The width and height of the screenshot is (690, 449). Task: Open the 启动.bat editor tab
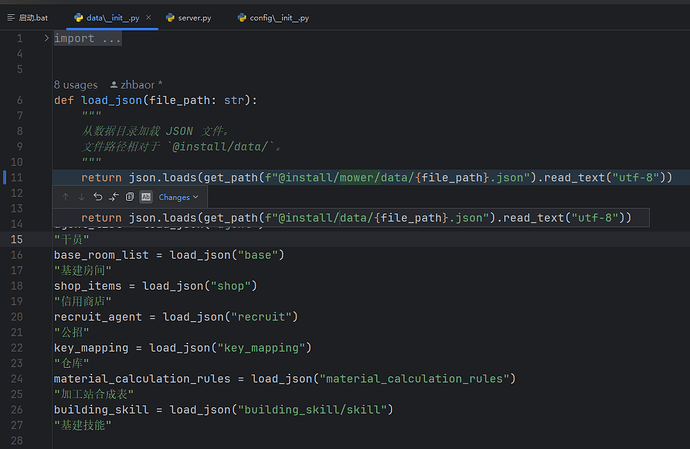tap(28, 18)
